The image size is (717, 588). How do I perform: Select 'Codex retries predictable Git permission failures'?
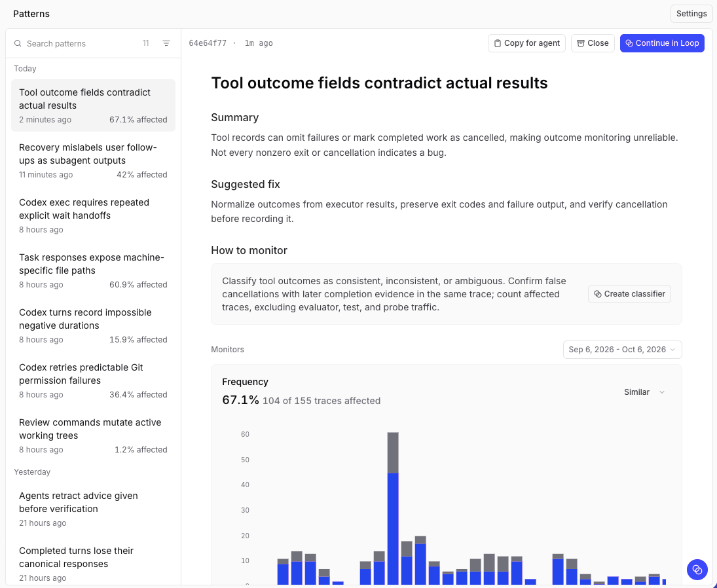[93, 380]
